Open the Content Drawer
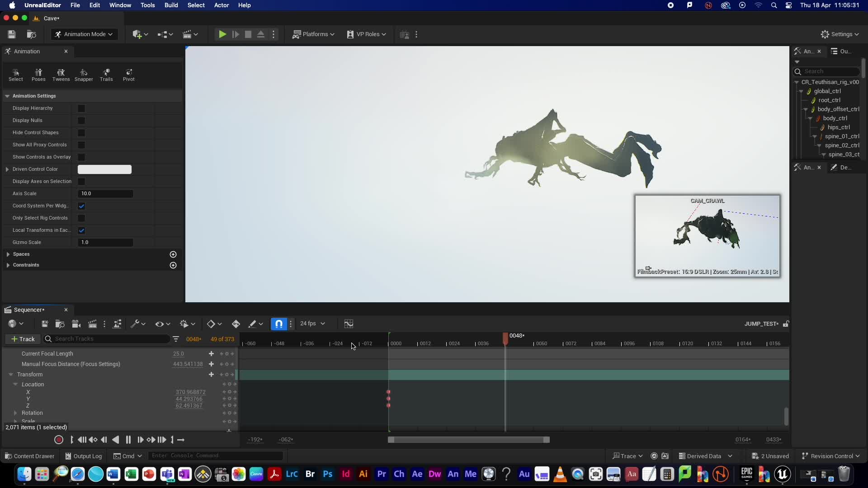This screenshot has width=868, height=488. 29,456
